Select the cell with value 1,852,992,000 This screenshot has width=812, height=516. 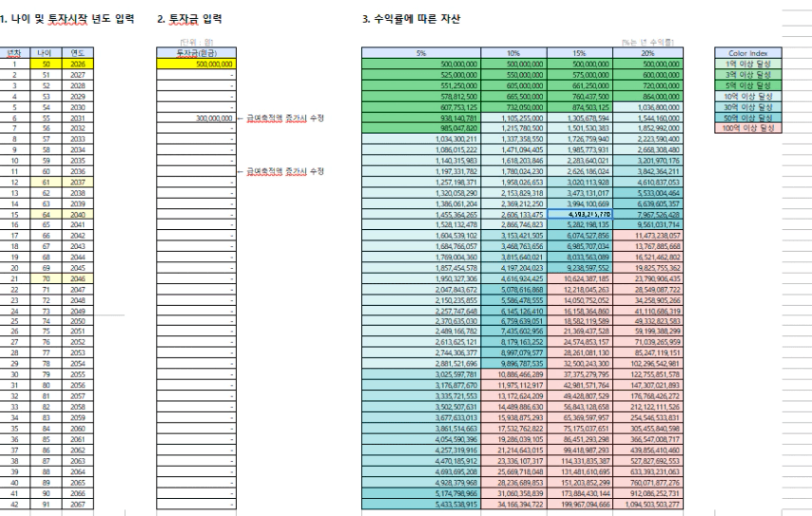[648, 128]
